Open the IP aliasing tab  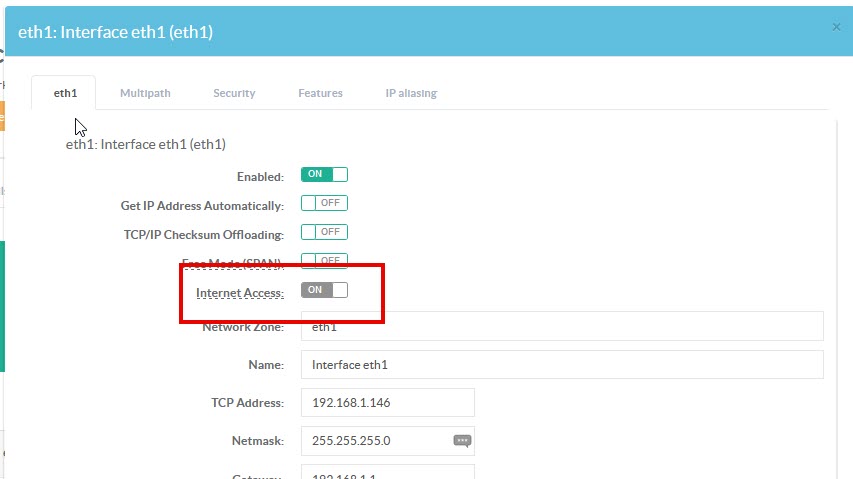[411, 93]
